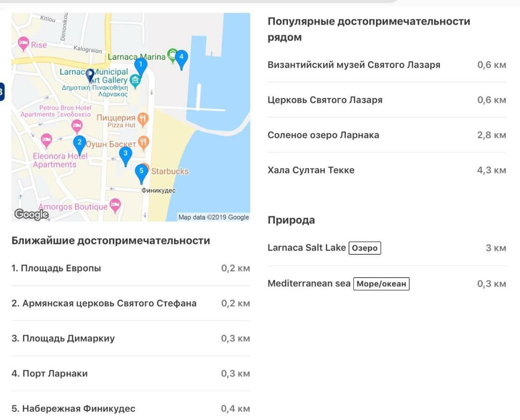Click the Larnaca Salt Lake entry
520x420 pixels.
[x=386, y=248]
